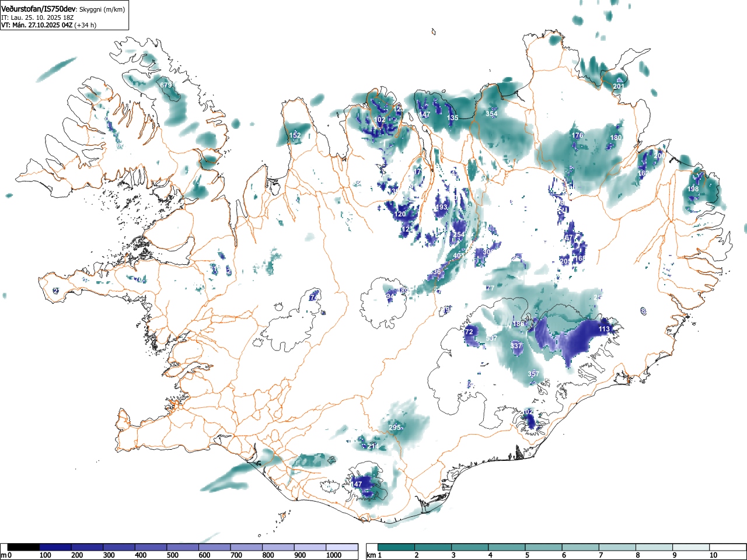
Task: Click the 9–10 km lightest legend swatch
Action: tap(692, 547)
